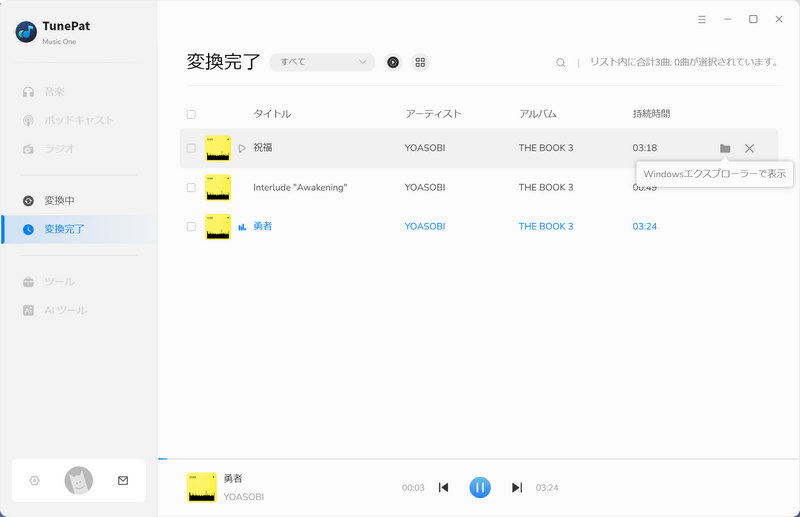Click the play-all circular icon
Image resolution: width=800 pixels, height=517 pixels.
pos(393,62)
